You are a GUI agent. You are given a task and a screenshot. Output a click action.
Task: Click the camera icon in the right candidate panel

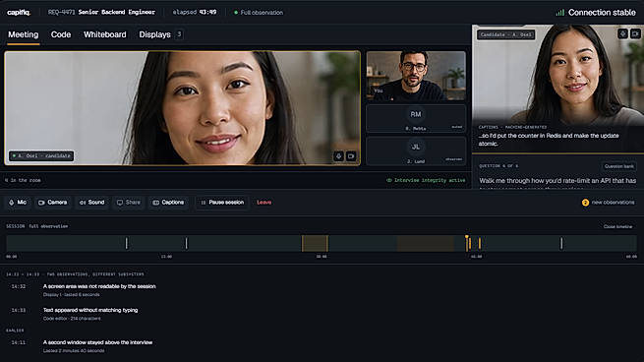tap(635, 33)
